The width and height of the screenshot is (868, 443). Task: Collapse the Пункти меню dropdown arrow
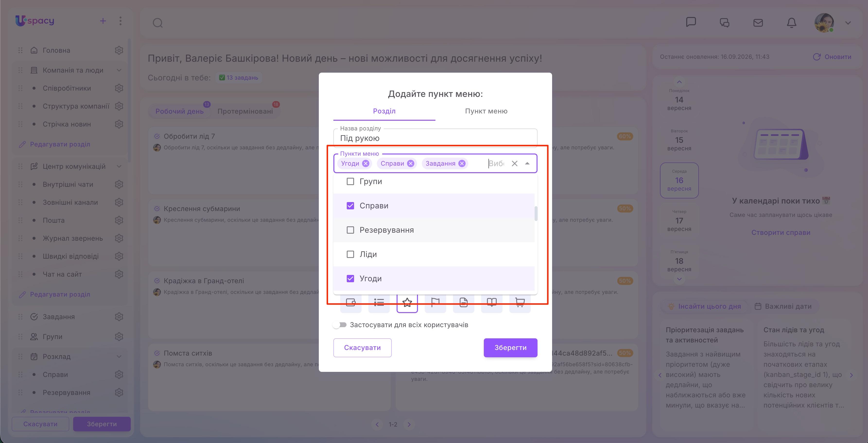coord(527,163)
